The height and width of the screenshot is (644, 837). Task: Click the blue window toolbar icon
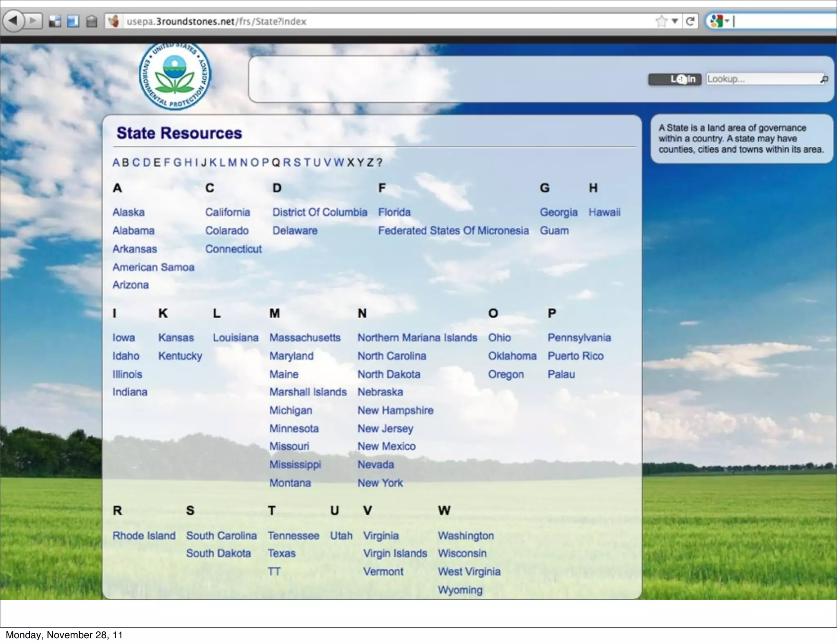point(73,21)
